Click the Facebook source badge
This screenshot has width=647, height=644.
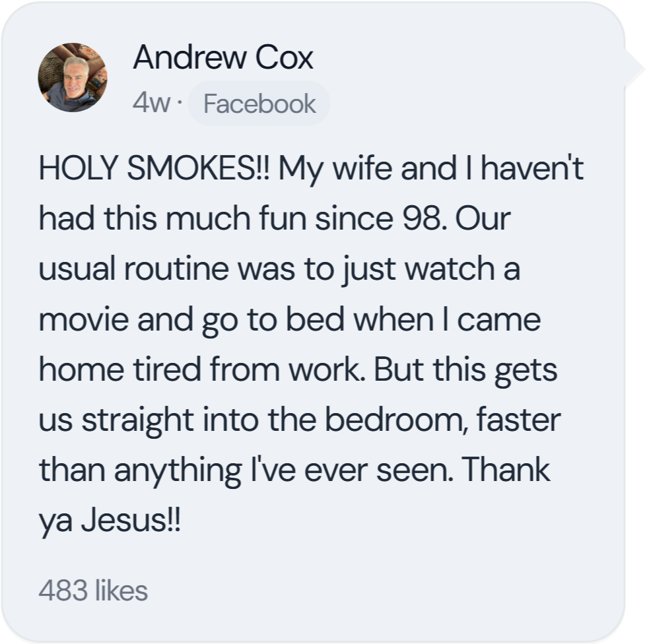click(x=259, y=104)
